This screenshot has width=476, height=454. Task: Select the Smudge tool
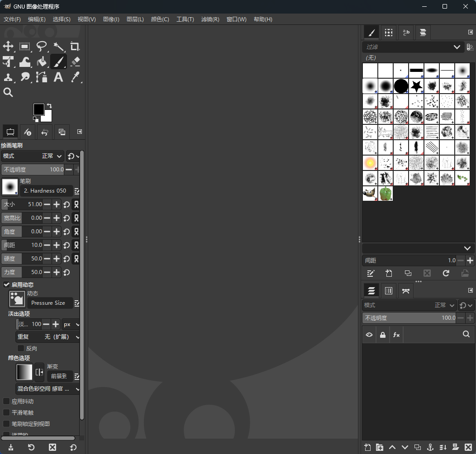[24, 77]
